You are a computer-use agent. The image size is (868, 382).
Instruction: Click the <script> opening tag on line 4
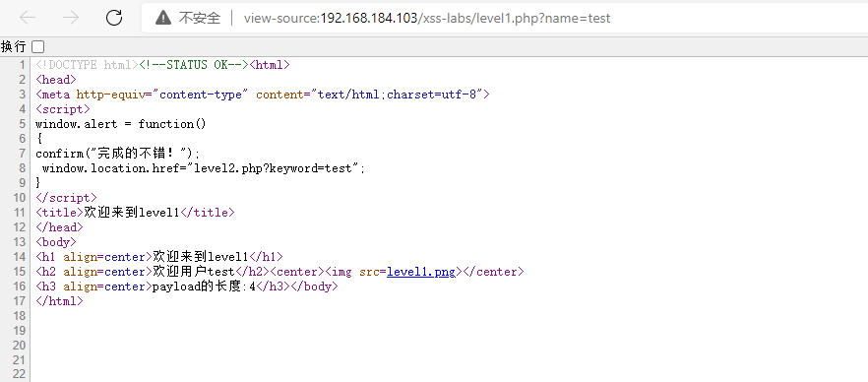pos(63,109)
